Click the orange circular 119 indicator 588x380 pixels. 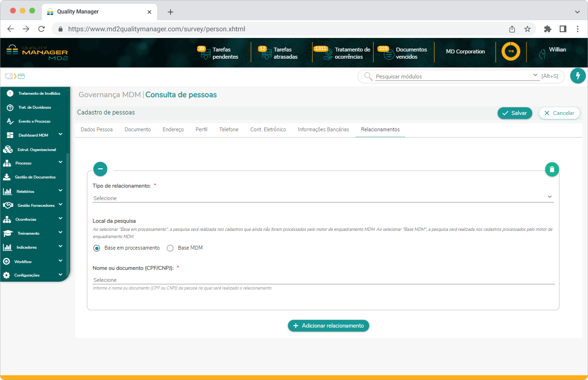tap(511, 51)
